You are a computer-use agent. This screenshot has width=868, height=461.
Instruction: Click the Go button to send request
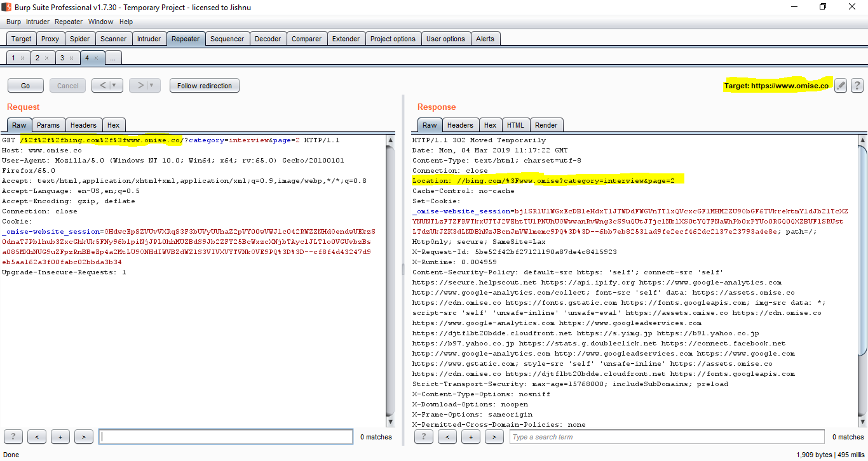25,86
